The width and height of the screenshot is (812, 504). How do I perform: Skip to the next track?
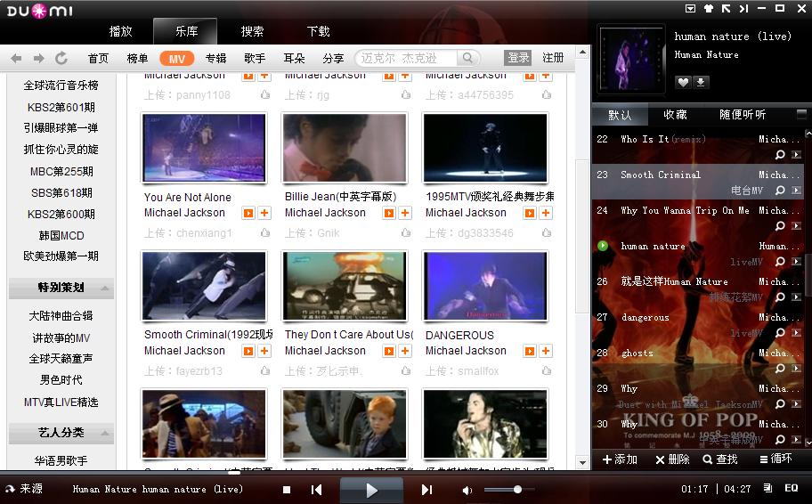426,490
